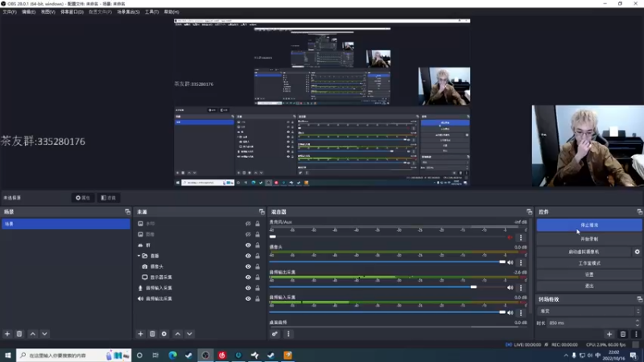This screenshot has width=644, height=362.
Task: Undock the Audio Mixer (混音器) panel
Action: pos(529,212)
